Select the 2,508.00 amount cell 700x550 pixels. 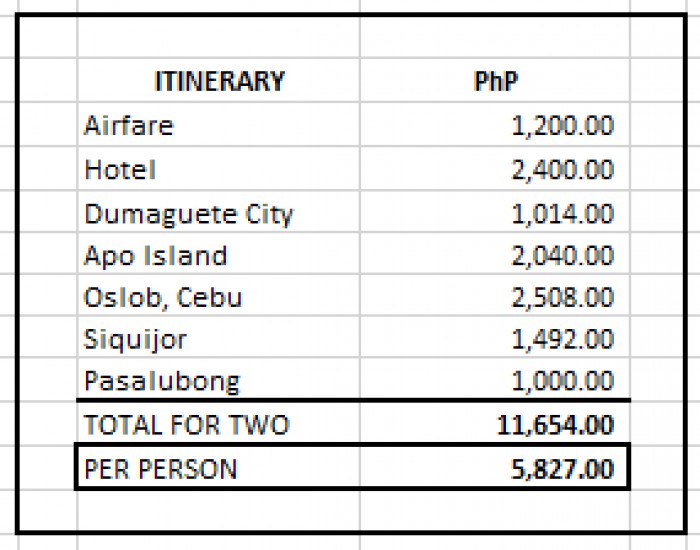click(495, 295)
